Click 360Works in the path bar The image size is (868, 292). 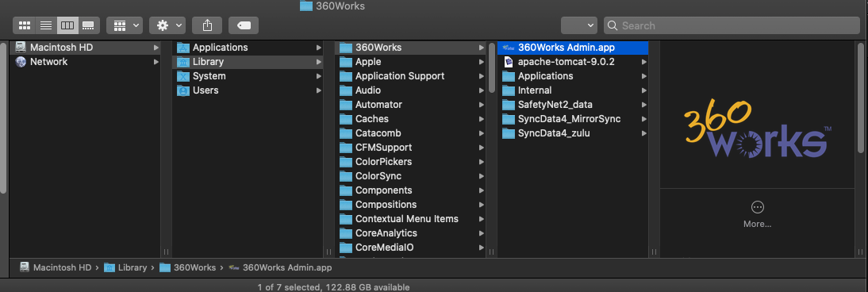(188, 267)
